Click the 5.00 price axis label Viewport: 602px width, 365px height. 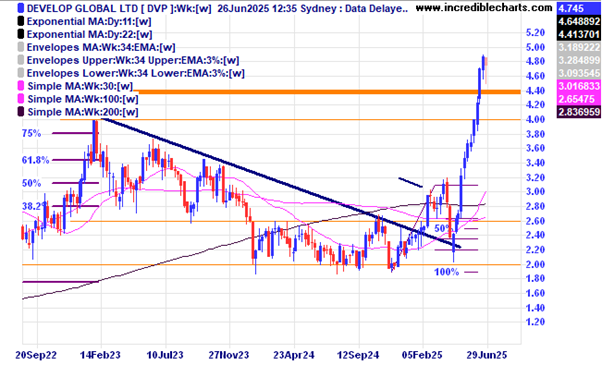[x=536, y=47]
